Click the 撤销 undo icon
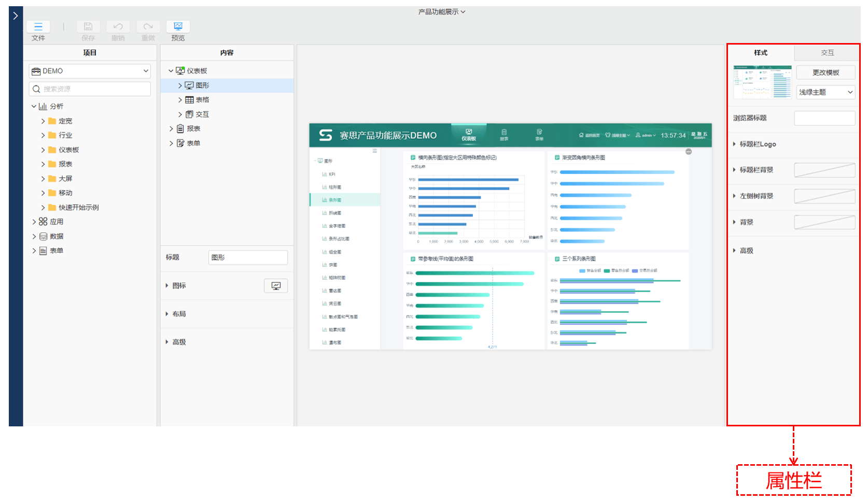The height and width of the screenshot is (502, 868). click(x=118, y=27)
